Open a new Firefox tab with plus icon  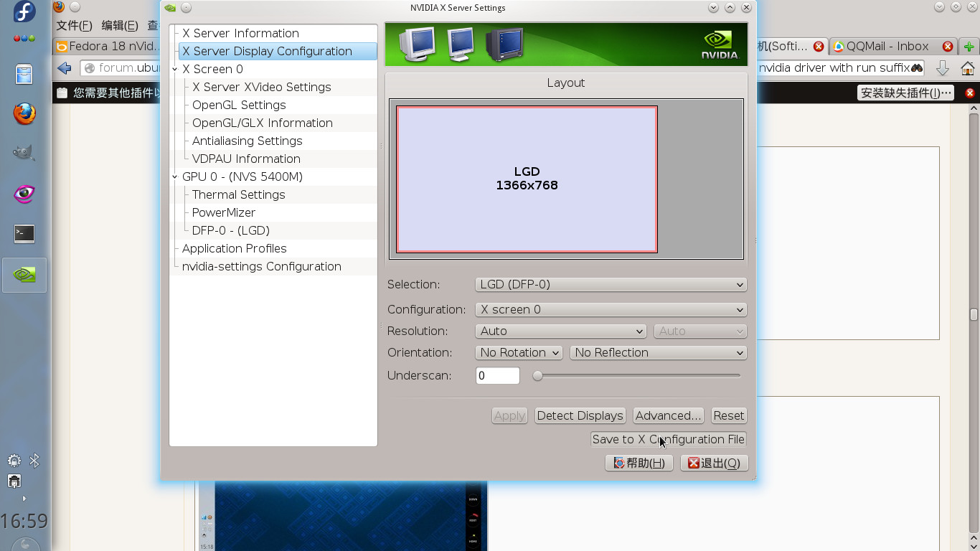pos(969,47)
